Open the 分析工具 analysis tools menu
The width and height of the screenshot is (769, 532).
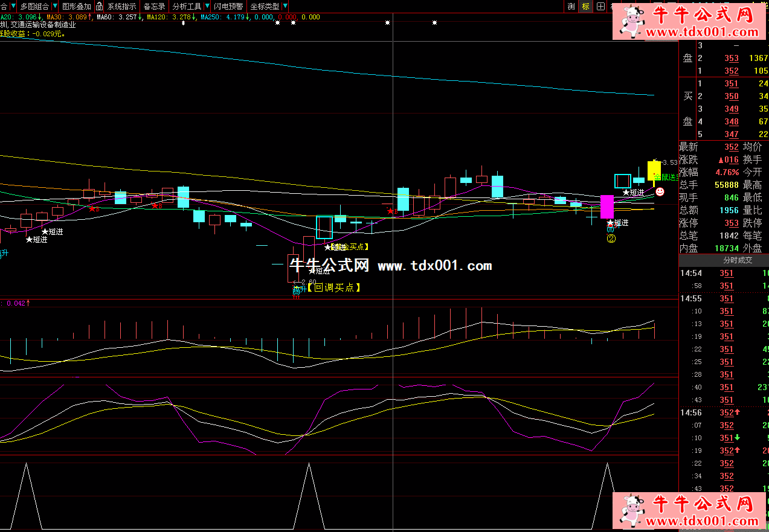pos(187,7)
